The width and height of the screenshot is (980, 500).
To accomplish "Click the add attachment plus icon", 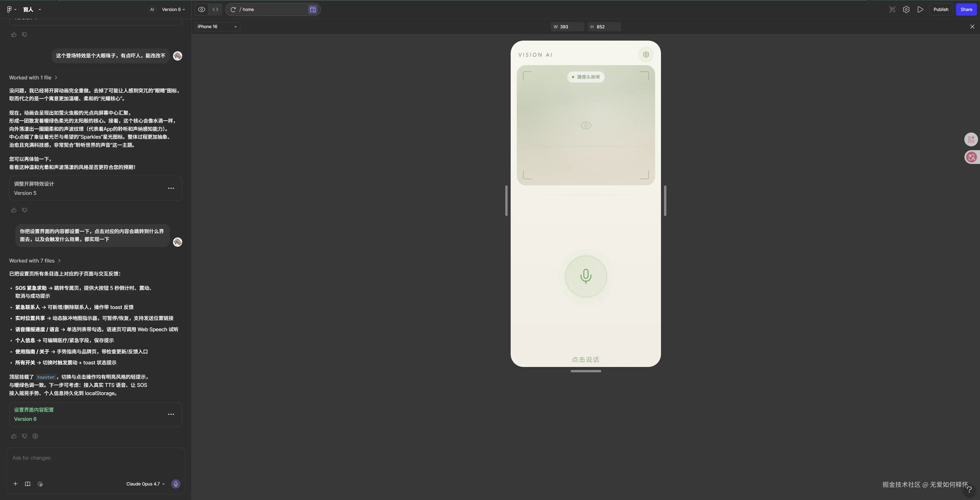I will (x=15, y=484).
